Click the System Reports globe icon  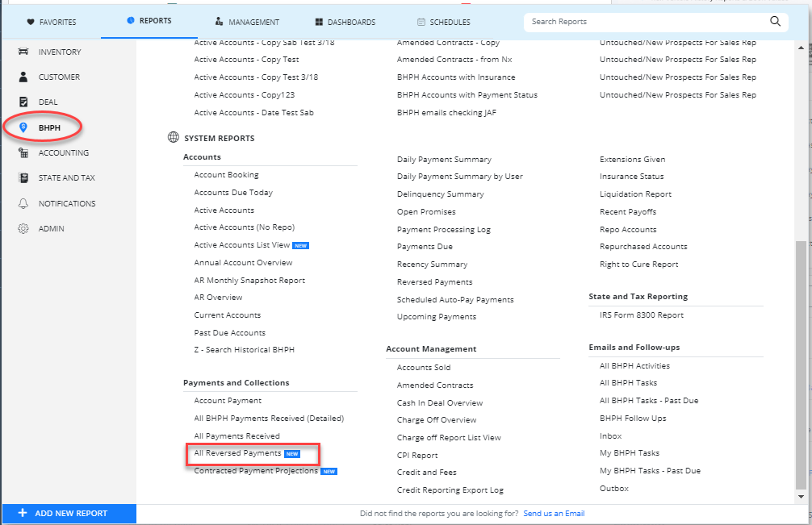174,138
